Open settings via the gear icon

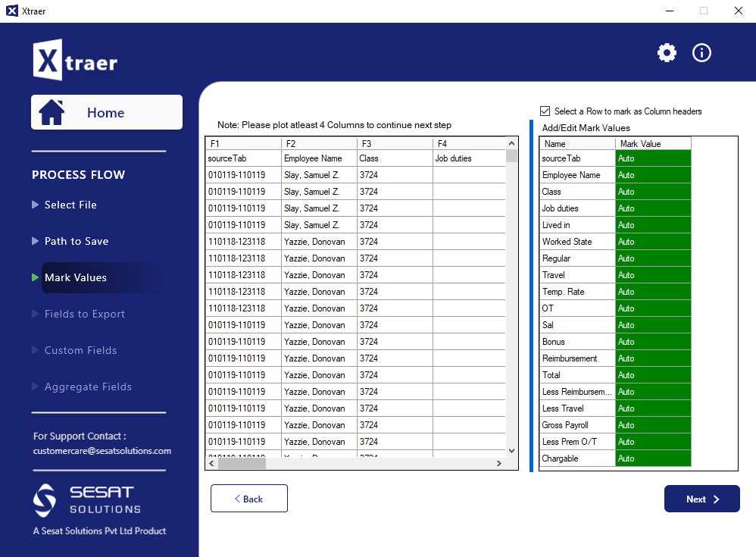[x=667, y=52]
